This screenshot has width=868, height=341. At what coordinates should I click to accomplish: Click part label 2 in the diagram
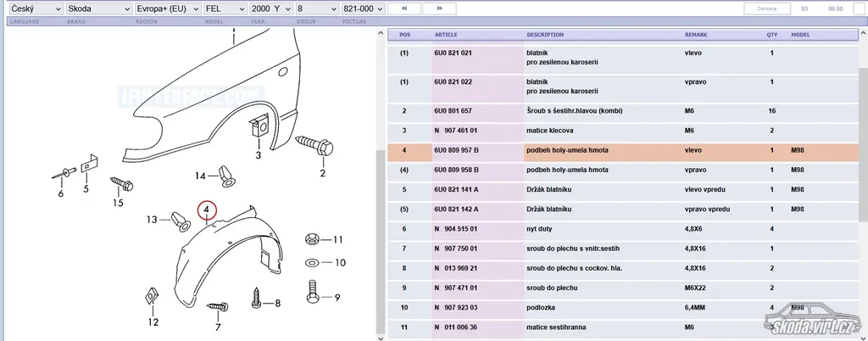coord(322,175)
